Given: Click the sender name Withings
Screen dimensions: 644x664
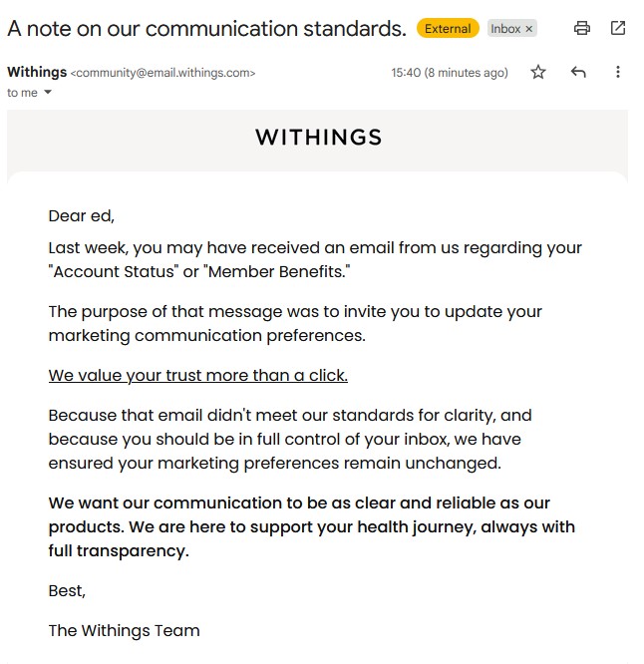Looking at the screenshot, I should [x=37, y=72].
